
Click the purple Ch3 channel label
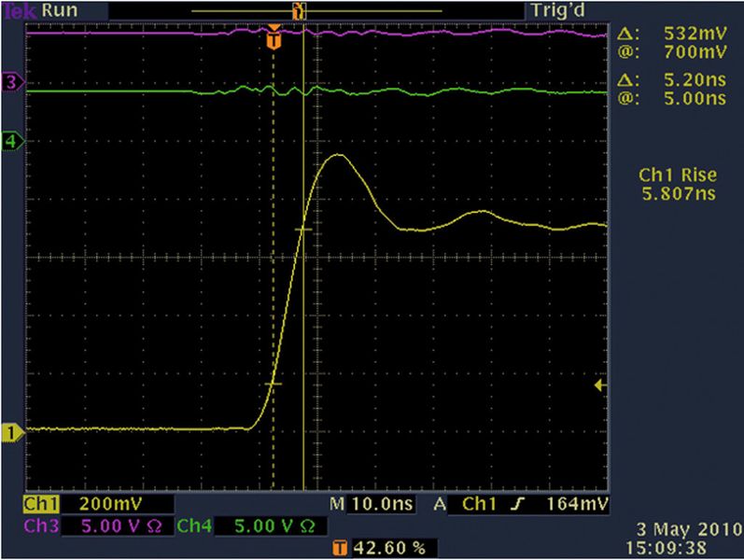coord(41,525)
